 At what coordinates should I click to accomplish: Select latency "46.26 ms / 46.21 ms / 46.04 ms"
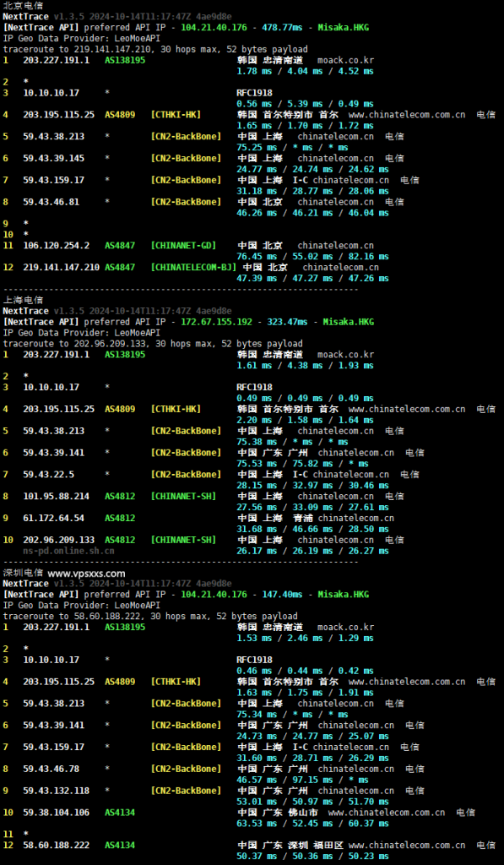(312, 213)
